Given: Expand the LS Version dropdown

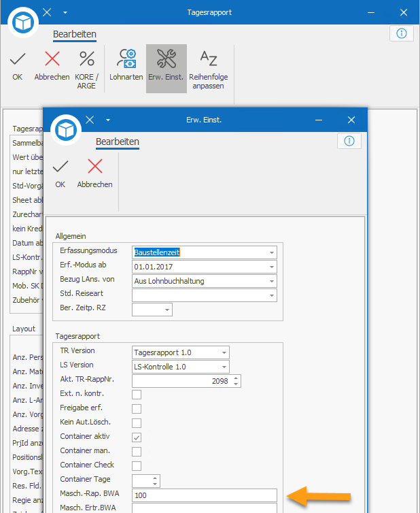Looking at the screenshot, I should click(x=224, y=367).
